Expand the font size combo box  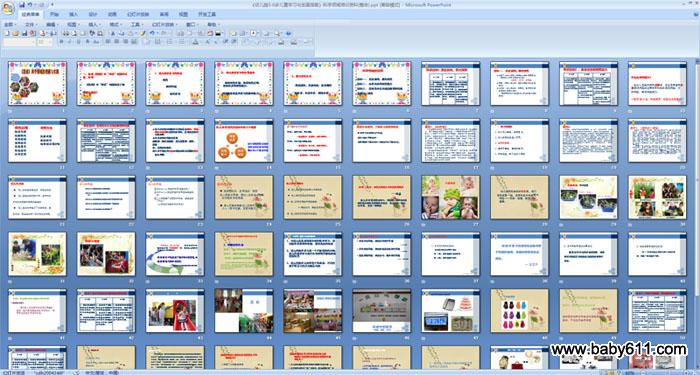45,42
